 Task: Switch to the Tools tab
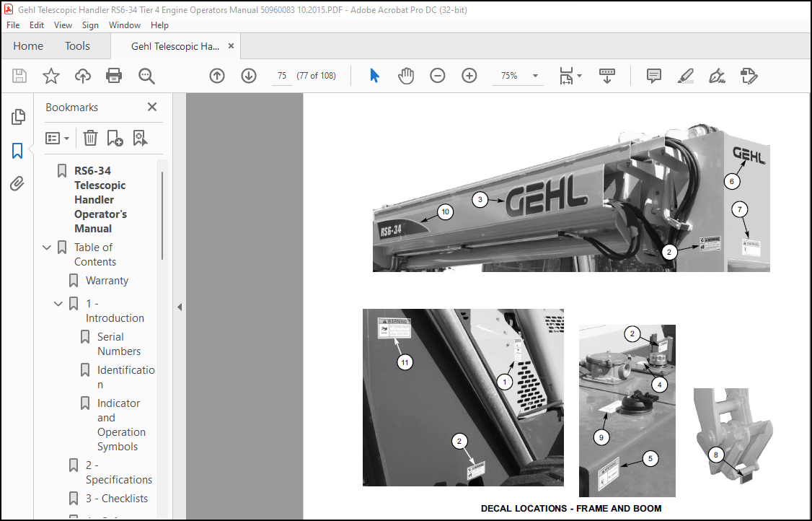77,45
